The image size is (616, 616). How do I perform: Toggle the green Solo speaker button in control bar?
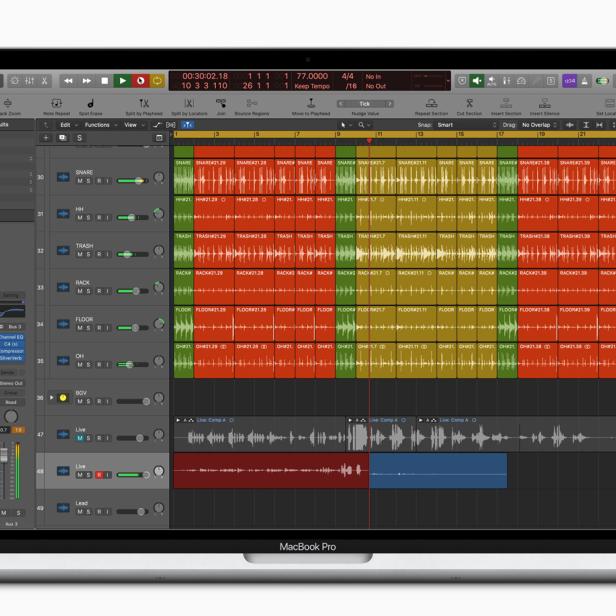[477, 81]
